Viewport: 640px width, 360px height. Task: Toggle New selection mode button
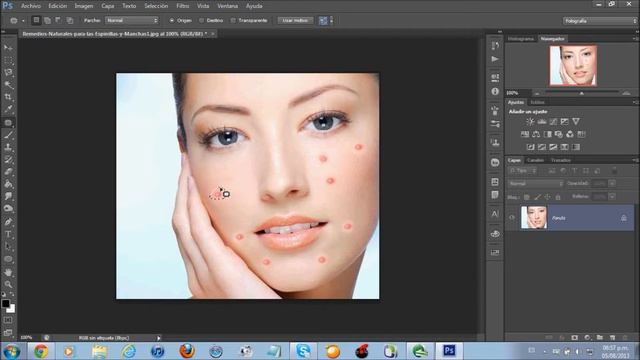(x=36, y=20)
